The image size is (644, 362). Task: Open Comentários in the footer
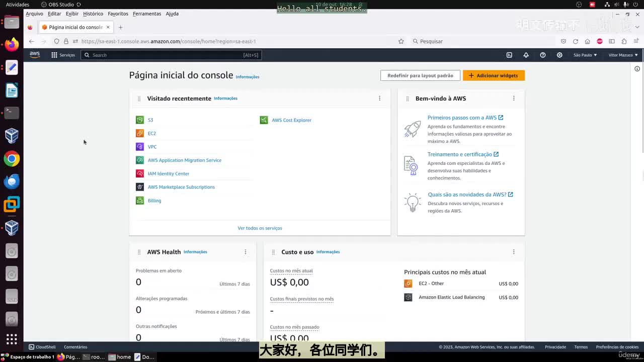tap(75, 347)
